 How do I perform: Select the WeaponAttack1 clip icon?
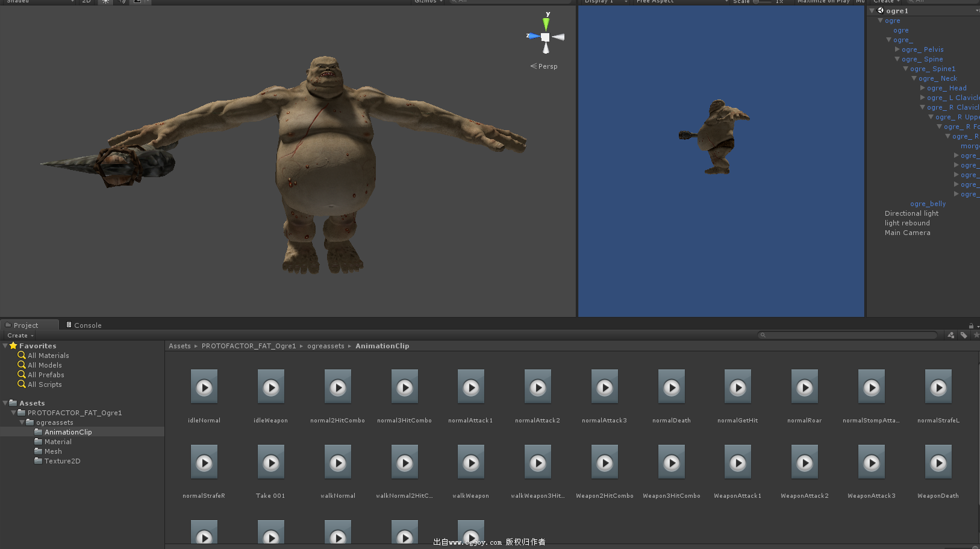pos(738,462)
